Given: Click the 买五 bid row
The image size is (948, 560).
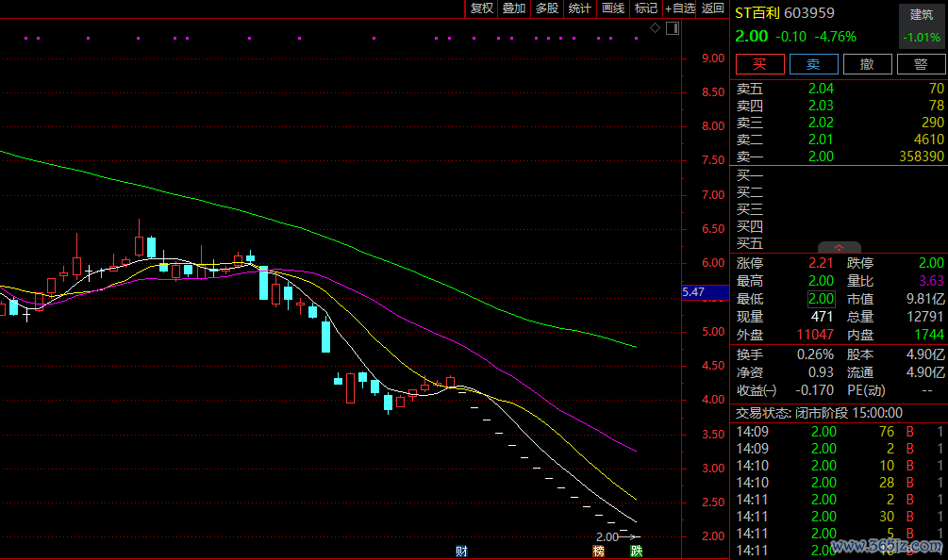Looking at the screenshot, I should click(840, 243).
